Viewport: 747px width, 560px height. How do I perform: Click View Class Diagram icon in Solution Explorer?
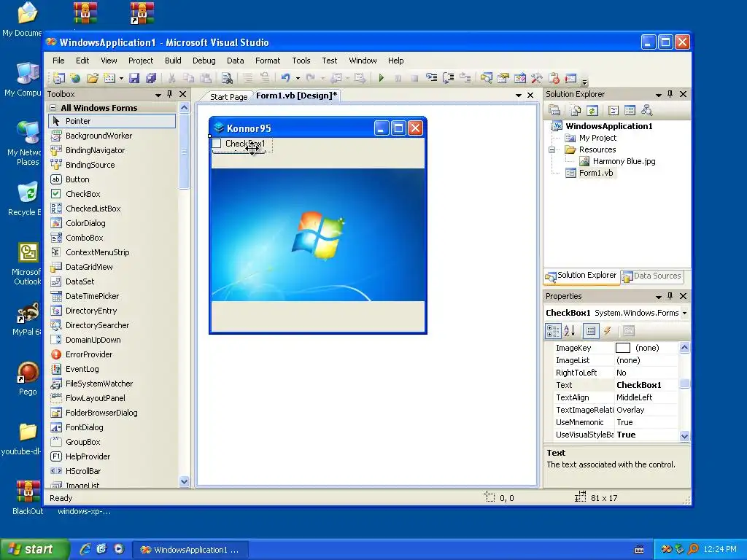tap(646, 111)
